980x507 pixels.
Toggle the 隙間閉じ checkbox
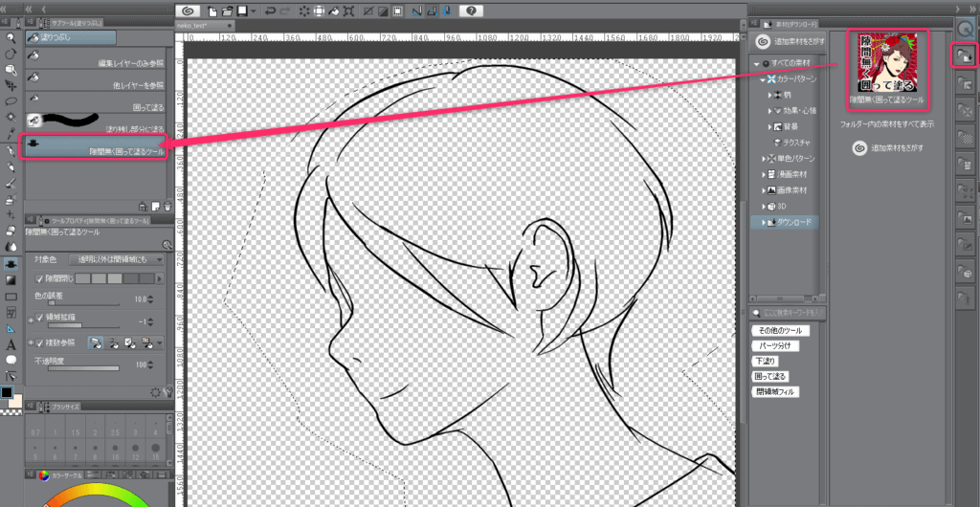(x=39, y=277)
